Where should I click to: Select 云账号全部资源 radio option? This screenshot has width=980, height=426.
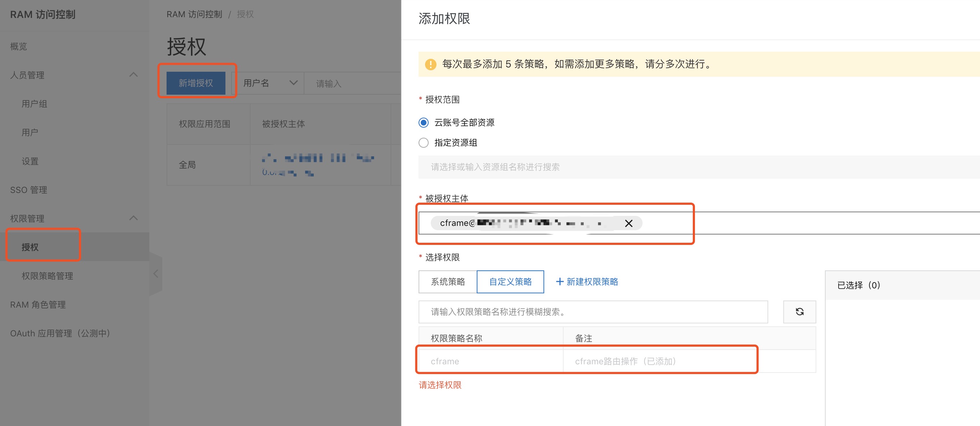click(424, 123)
